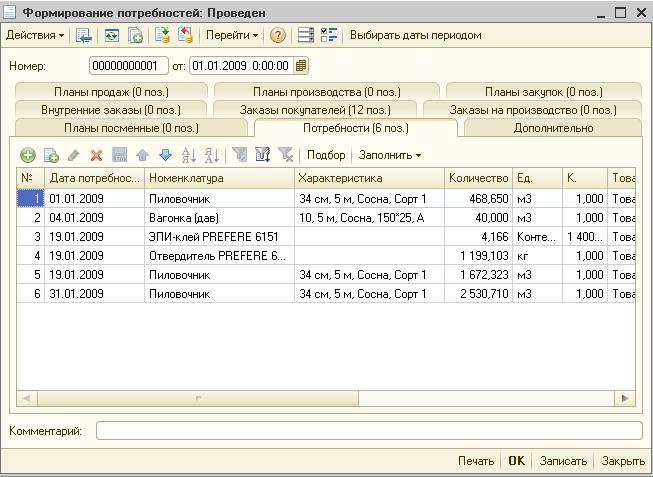Click the checklist settings icon in toolbar
The width and height of the screenshot is (653, 477).
329,35
